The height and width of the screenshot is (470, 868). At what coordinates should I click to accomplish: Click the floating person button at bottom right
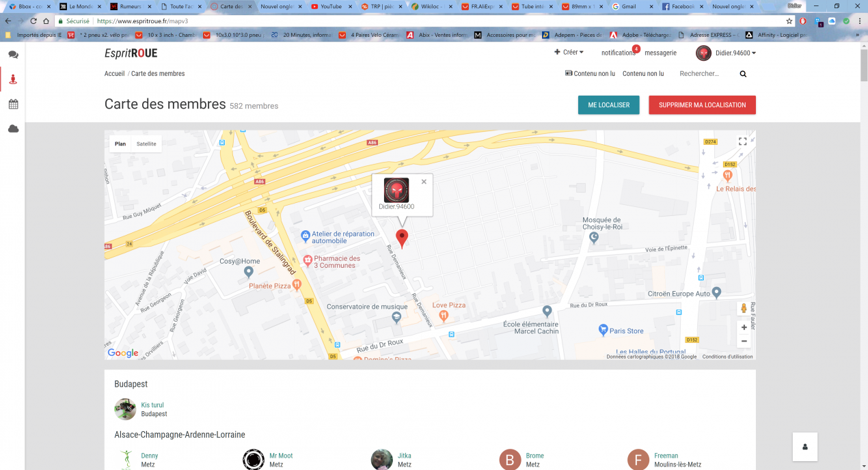pos(805,447)
